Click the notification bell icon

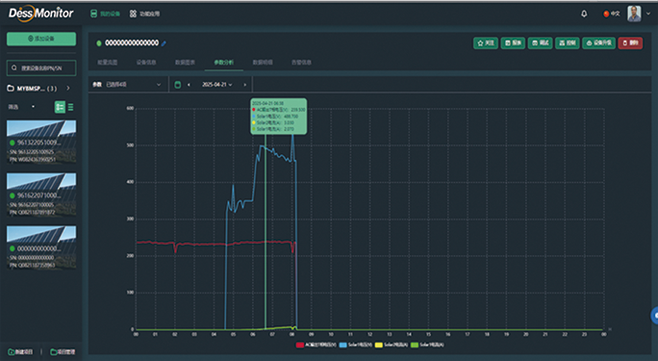click(x=584, y=14)
